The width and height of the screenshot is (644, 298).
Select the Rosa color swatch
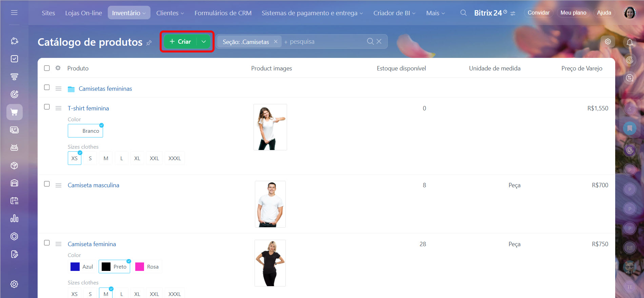coord(147,267)
